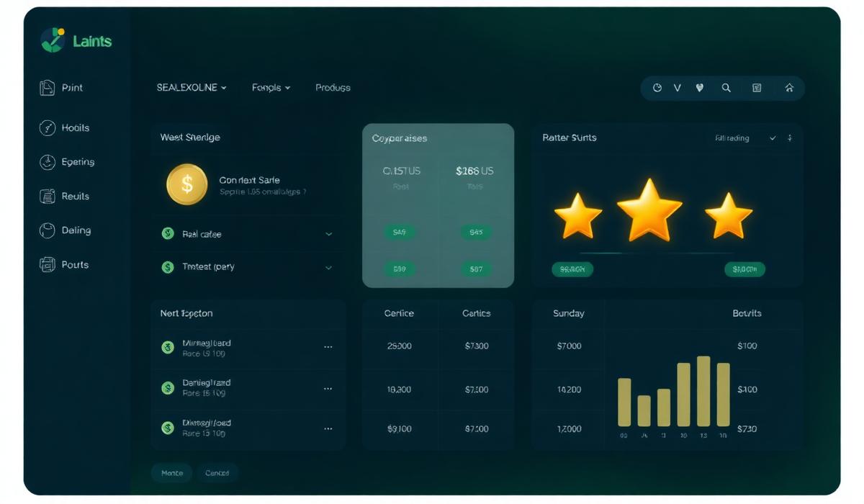This screenshot has height=504, width=864.
Task: Click the right gold star
Action: click(729, 215)
